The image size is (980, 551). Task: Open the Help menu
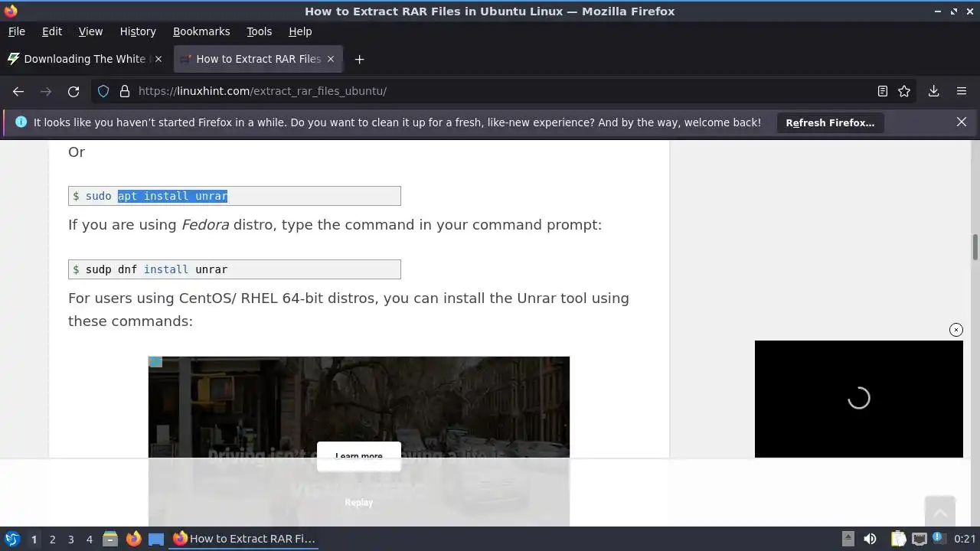click(300, 31)
